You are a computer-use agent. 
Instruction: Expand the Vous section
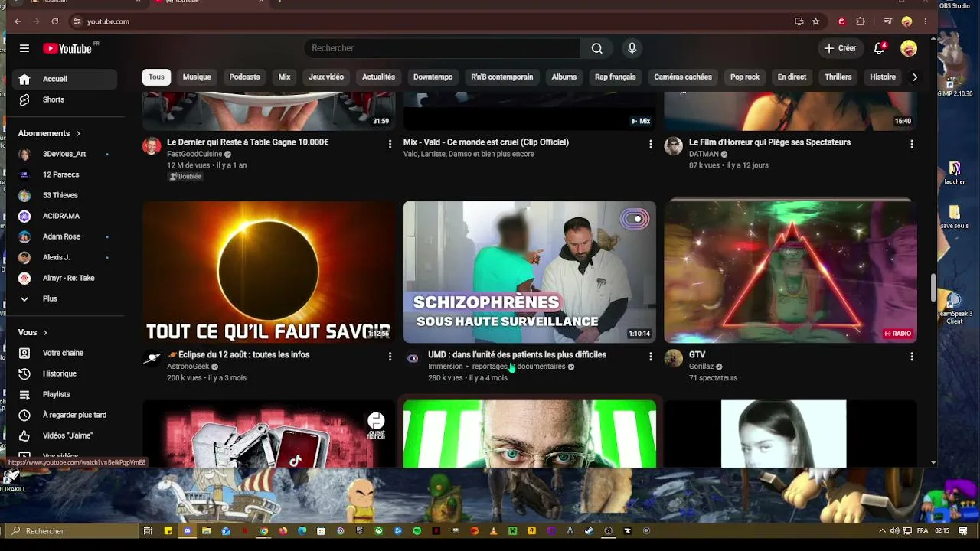(33, 333)
